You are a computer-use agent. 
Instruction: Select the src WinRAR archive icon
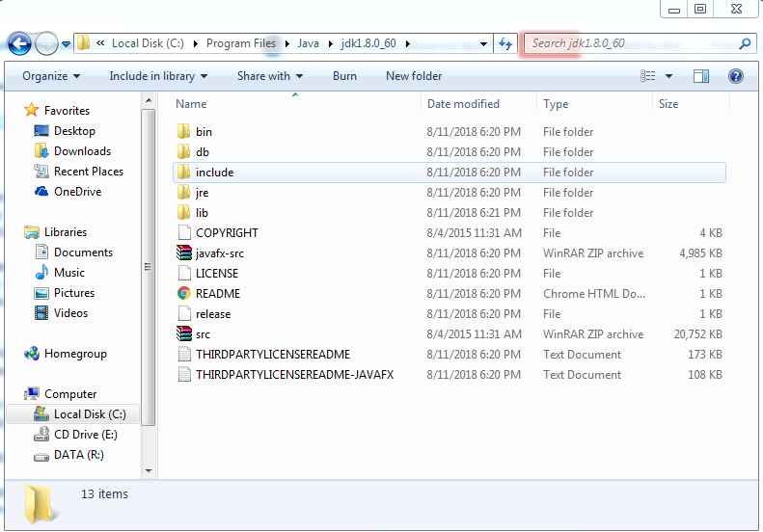click(183, 333)
